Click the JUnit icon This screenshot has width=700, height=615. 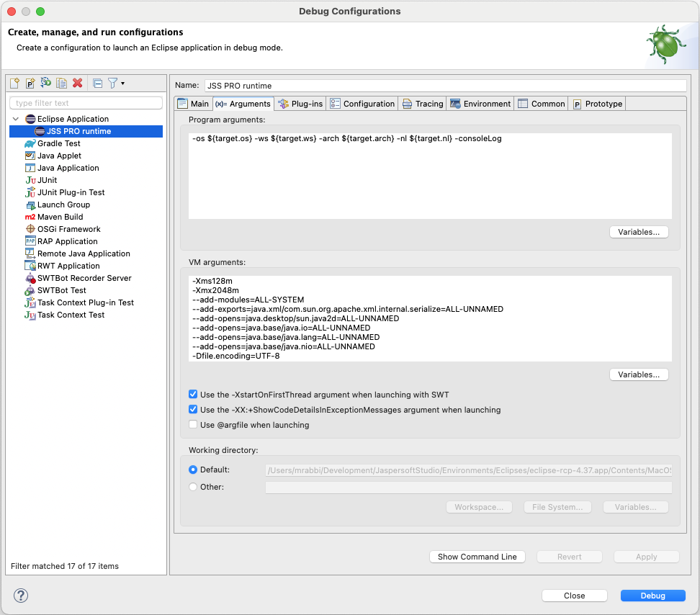[x=30, y=180]
